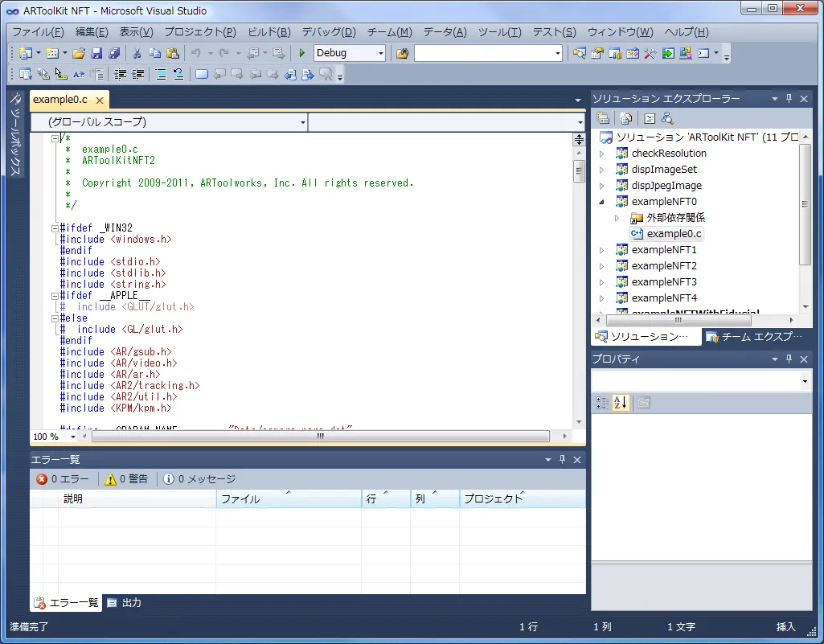This screenshot has width=824, height=644.
Task: Toggle the 0 警告 filter
Action: click(x=126, y=479)
